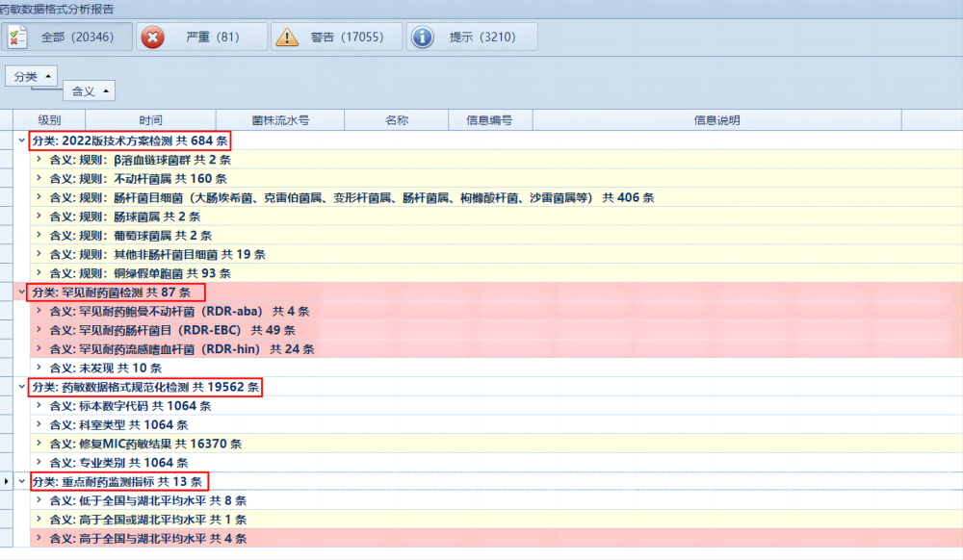Sort by 时间 column header
Viewport: 963px width, 560px height.
click(x=150, y=120)
